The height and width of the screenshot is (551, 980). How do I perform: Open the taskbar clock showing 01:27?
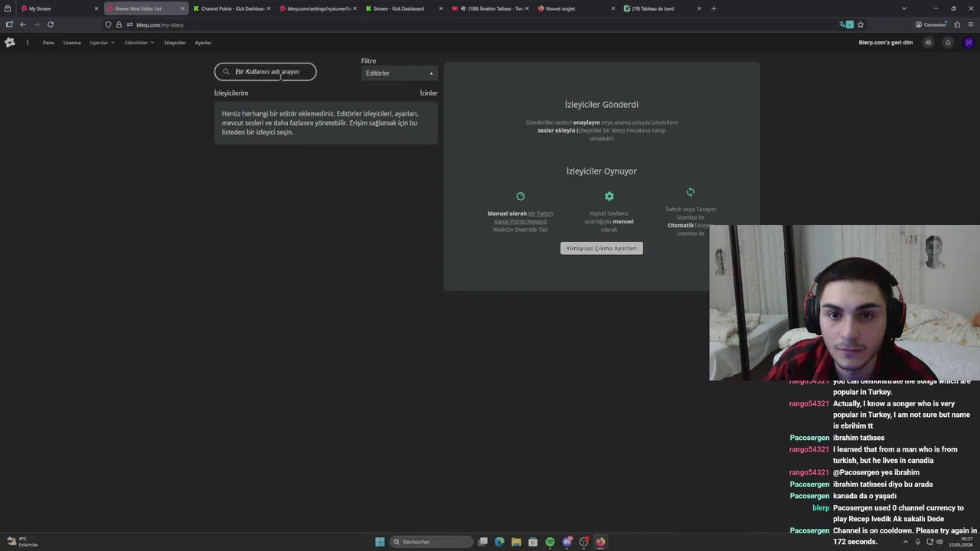click(x=960, y=542)
